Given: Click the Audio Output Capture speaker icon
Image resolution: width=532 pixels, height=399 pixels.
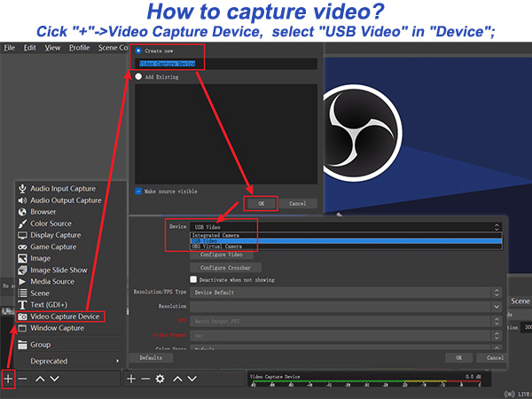Looking at the screenshot, I should pos(22,200).
